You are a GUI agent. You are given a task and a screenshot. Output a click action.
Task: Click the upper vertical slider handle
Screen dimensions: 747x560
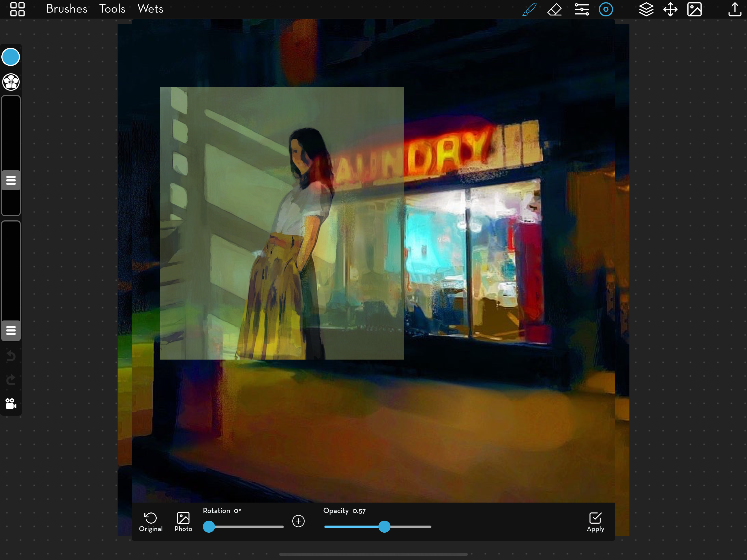point(11,180)
